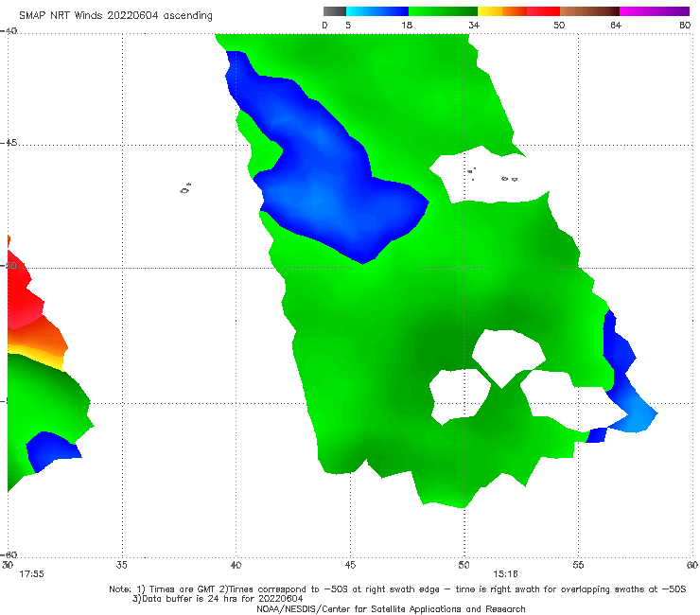Click the note line starting "Note: 1) Times are GMT"
The image size is (700, 615).
click(397, 589)
